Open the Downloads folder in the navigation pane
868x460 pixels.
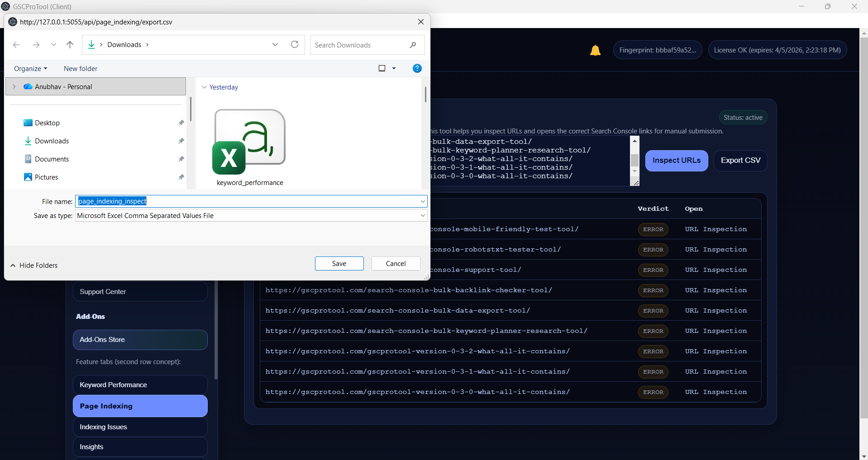52,141
